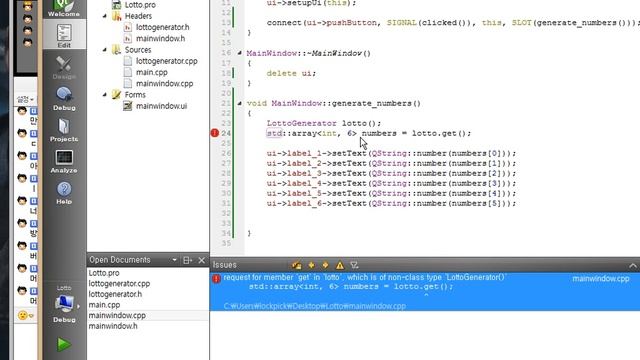Click on line 24 std::array code

click(369, 133)
